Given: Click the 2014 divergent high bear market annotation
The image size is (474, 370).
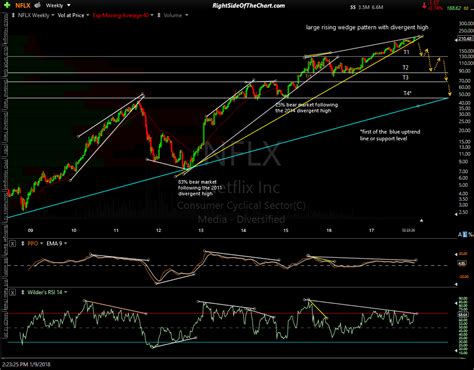Looking at the screenshot, I should coord(306,108).
